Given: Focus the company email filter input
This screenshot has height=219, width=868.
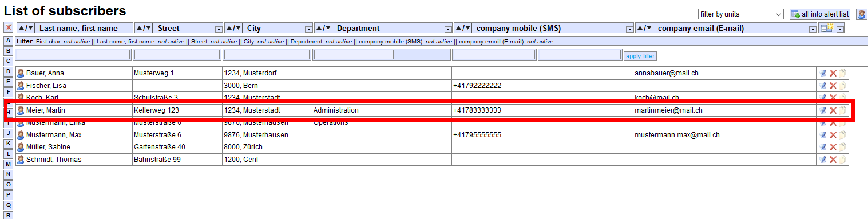Looking at the screenshot, I should click(x=580, y=55).
